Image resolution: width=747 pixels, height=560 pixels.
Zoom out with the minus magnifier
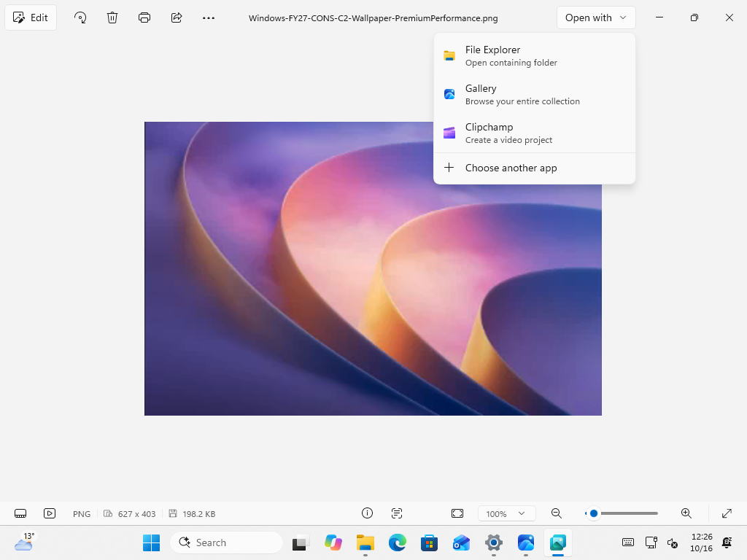click(556, 513)
